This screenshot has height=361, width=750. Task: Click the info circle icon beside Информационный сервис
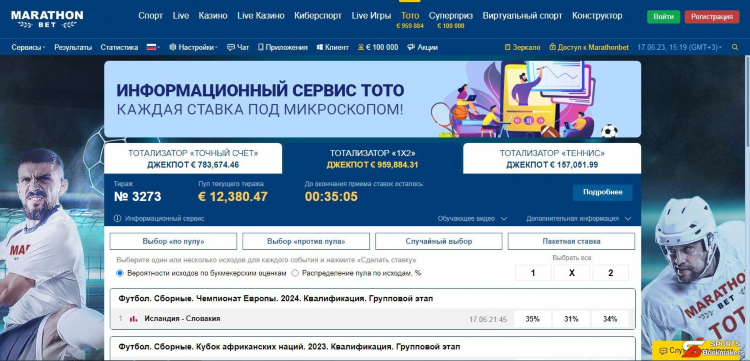[117, 219]
